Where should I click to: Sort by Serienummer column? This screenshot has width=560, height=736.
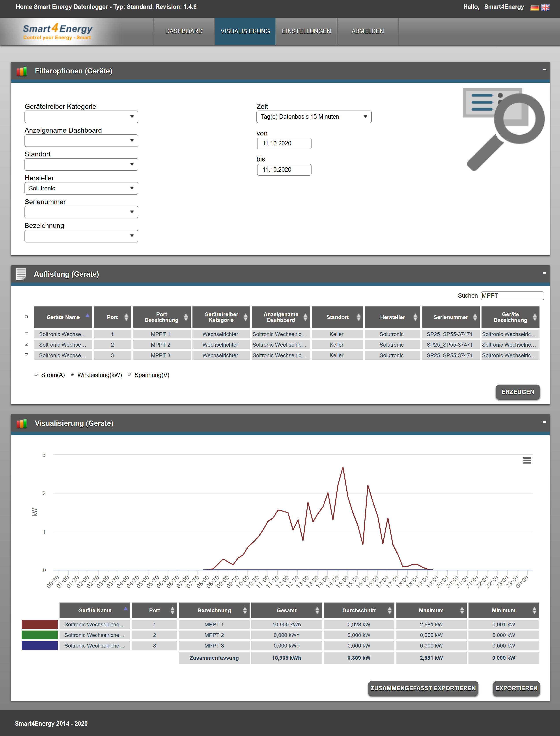pos(450,317)
